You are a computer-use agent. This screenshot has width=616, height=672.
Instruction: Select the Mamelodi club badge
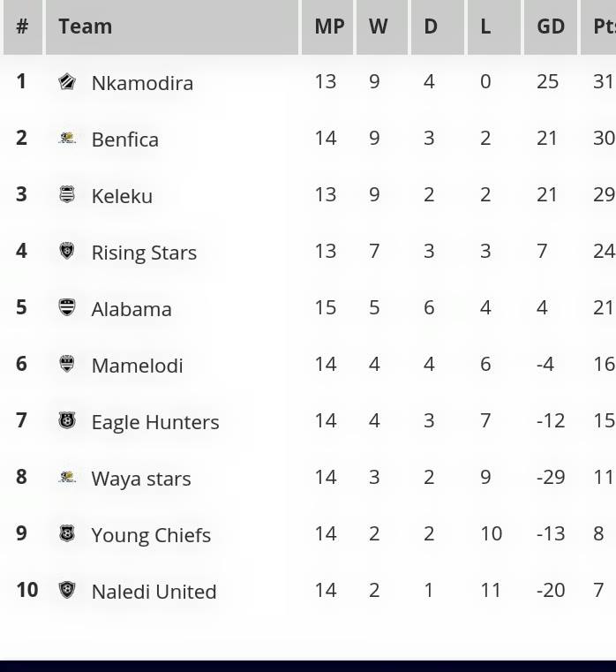pos(67,364)
